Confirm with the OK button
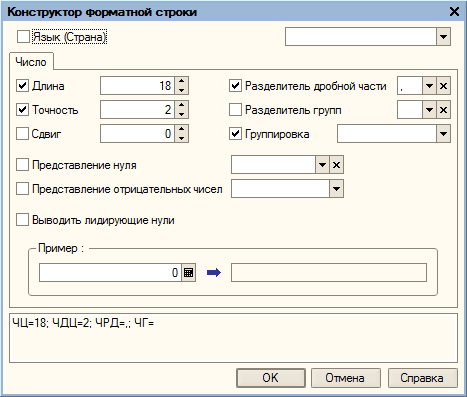The height and width of the screenshot is (397, 467). point(271,378)
